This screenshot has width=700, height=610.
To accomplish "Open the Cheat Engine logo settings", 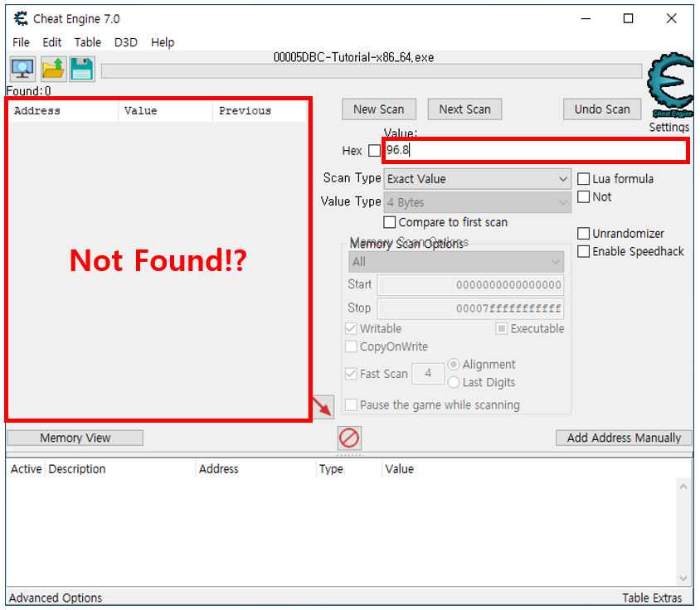I will point(669,85).
